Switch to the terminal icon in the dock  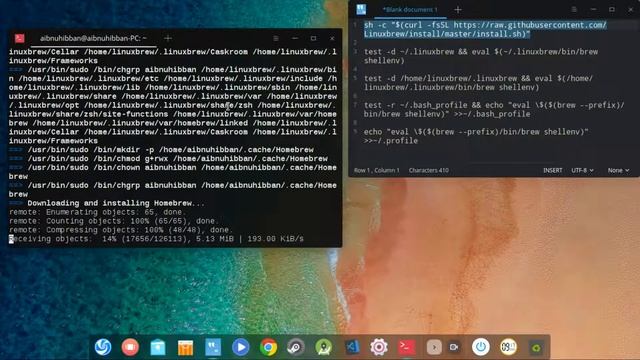[x=407, y=347]
